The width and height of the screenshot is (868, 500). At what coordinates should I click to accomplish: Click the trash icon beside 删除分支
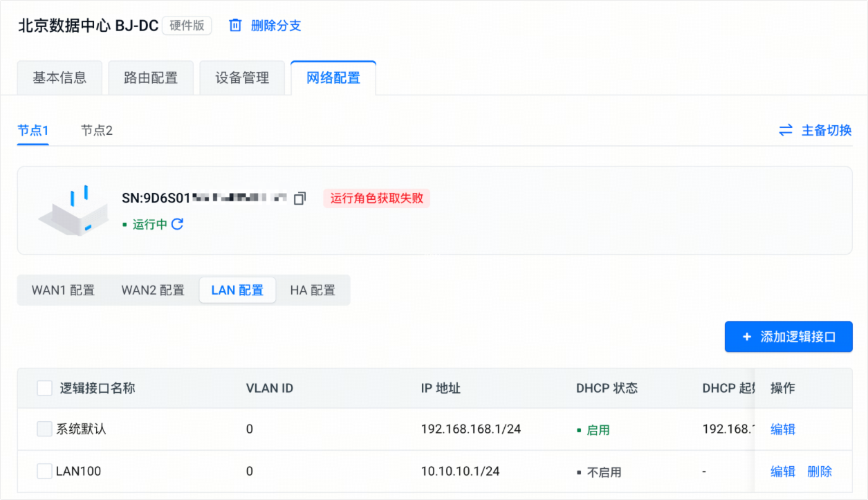click(236, 26)
